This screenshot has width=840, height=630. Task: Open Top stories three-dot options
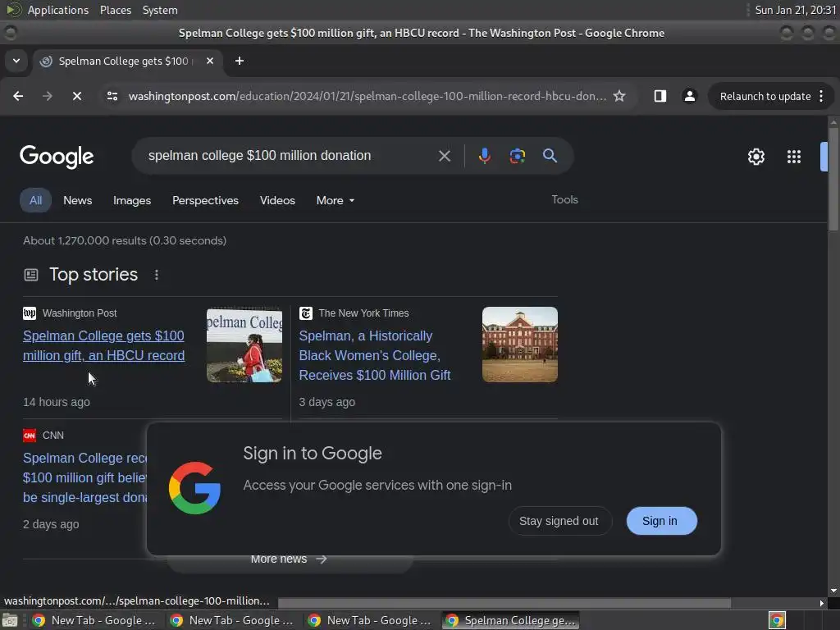[x=157, y=275]
